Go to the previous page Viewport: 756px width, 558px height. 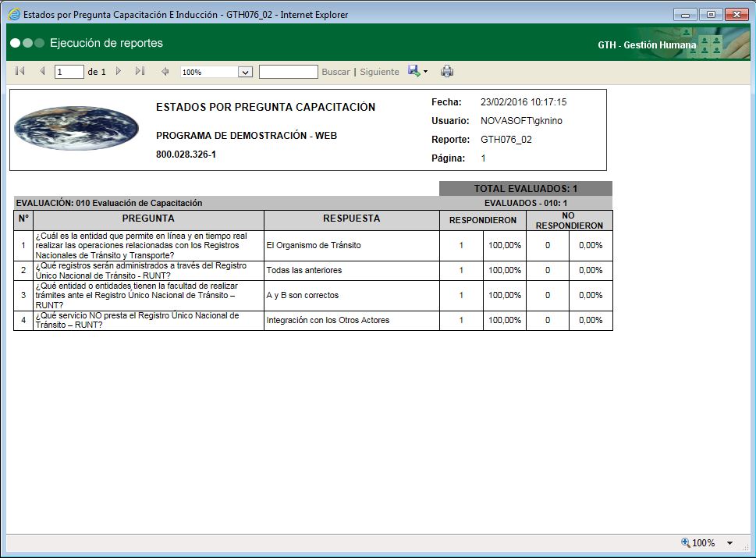point(41,71)
